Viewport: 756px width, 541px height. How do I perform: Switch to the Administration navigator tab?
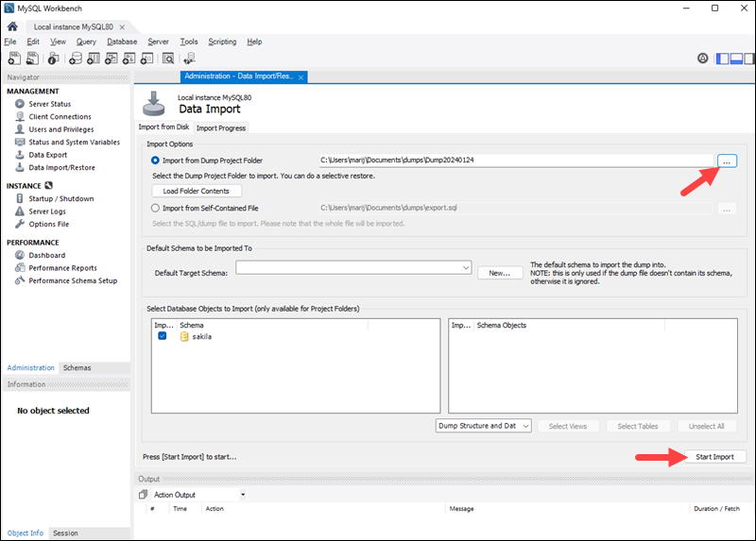(x=31, y=367)
